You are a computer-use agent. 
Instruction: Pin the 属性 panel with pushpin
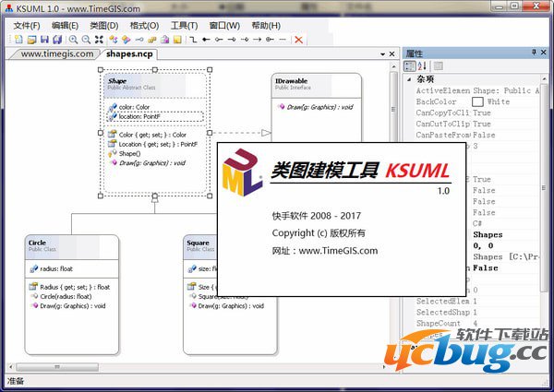pyautogui.click(x=533, y=53)
